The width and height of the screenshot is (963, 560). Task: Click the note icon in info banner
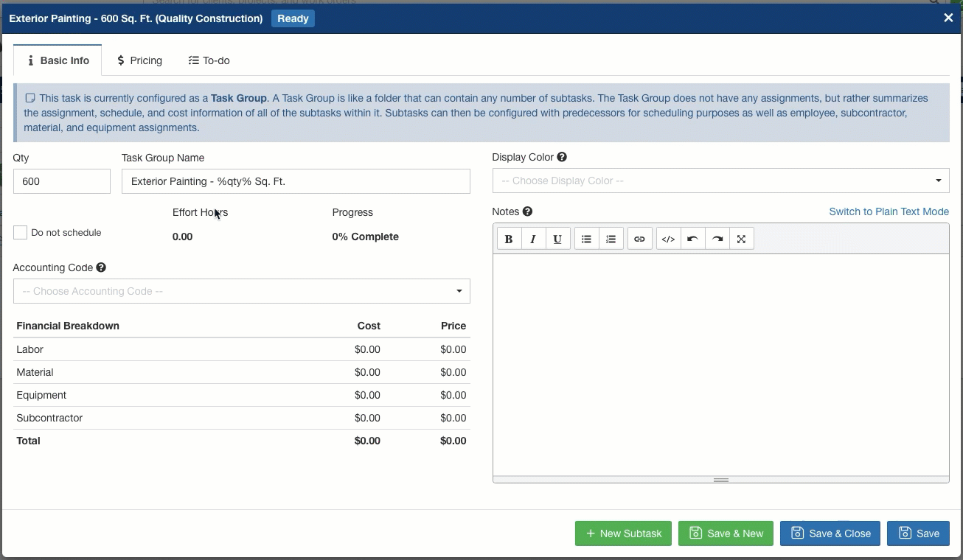coord(30,98)
